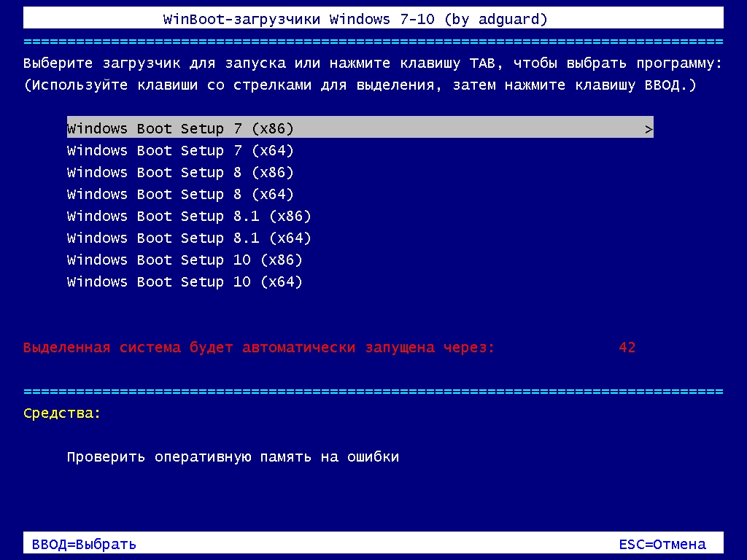747x560 pixels.
Task: Pick Windows Boot Setup 8.1 (x64)
Action: 189,238
